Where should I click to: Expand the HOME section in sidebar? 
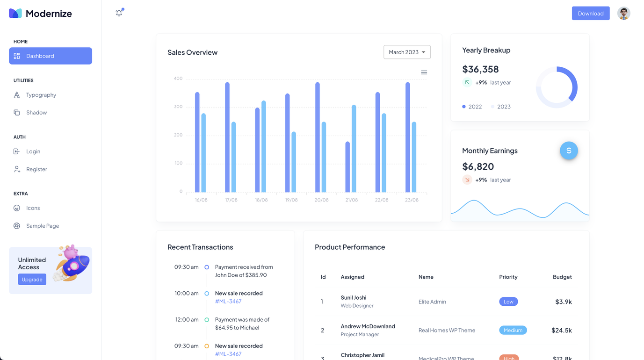pos(20,42)
